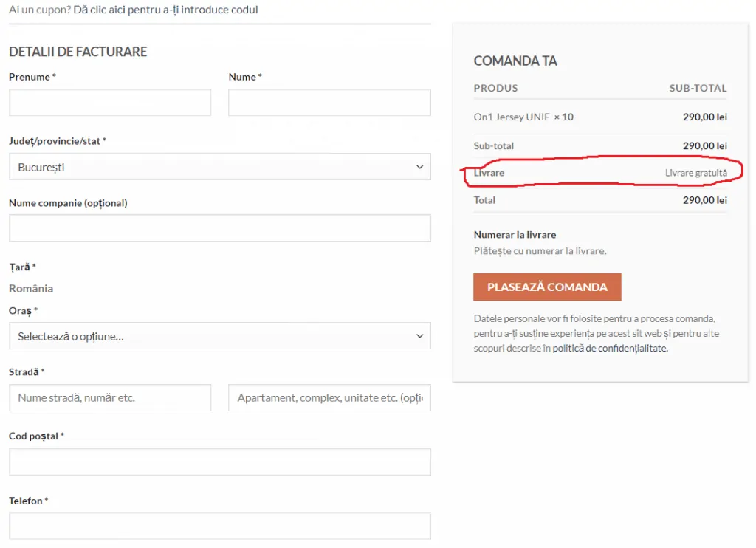Click the Prenume input field
The height and width of the screenshot is (548, 756).
(x=110, y=102)
